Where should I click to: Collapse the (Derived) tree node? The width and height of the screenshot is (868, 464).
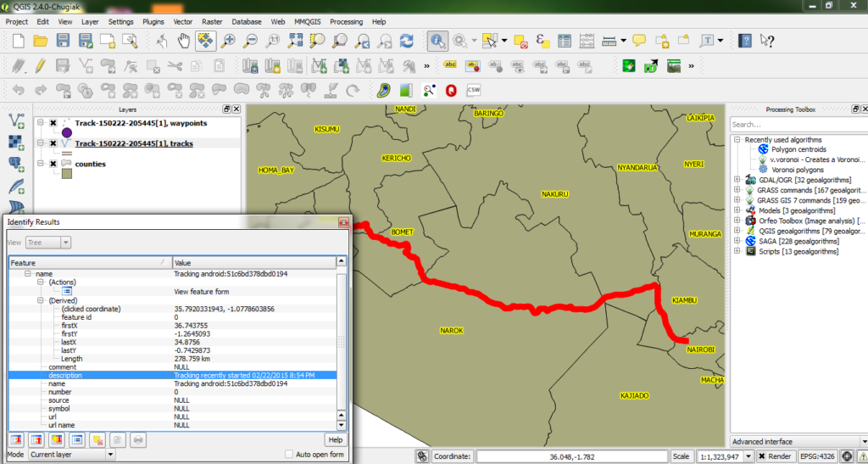pos(40,300)
